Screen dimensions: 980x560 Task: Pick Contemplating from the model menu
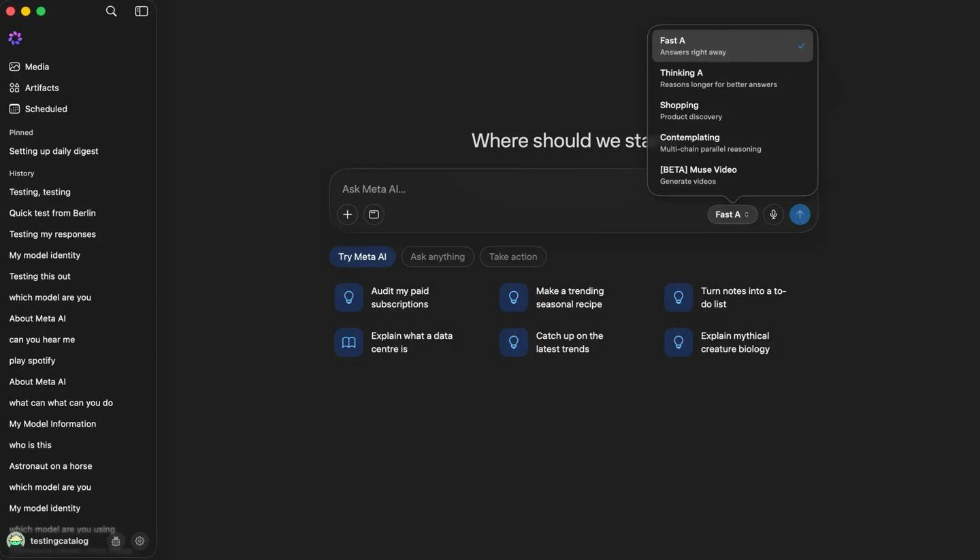[x=732, y=143]
